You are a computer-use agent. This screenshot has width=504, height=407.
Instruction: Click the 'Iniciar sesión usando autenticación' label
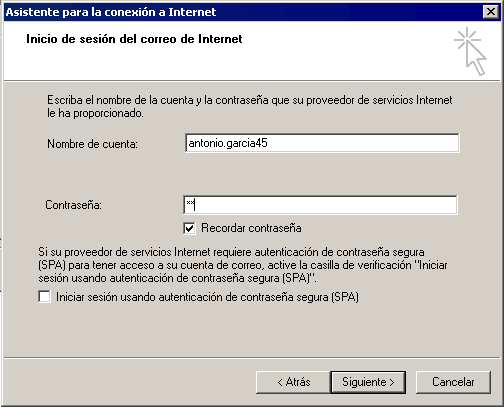(207, 297)
